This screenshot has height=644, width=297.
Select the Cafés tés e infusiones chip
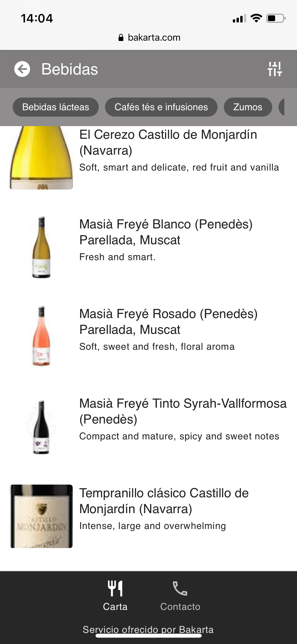[161, 107]
